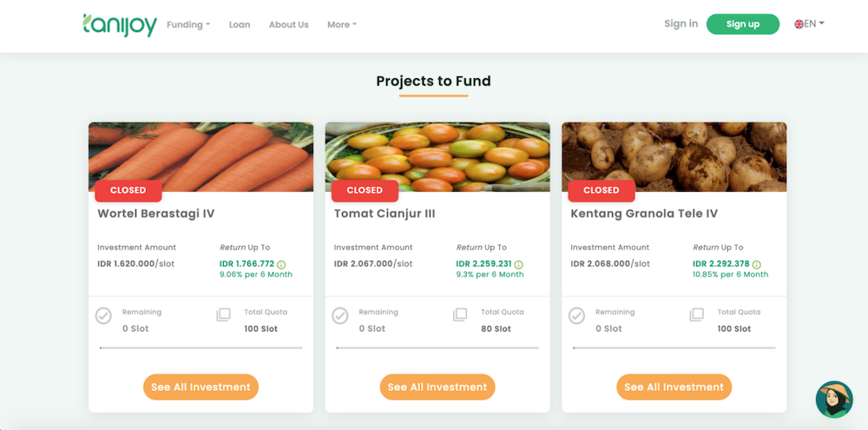This screenshot has width=868, height=430.
Task: Expand the Funding dropdown menu
Action: (x=188, y=24)
